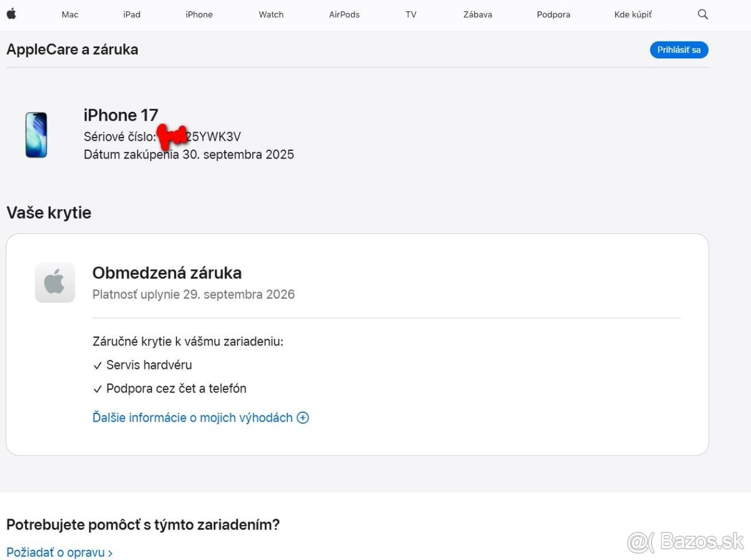Viewport: 751px width, 560px height.
Task: Click the iPhone 17 device thumbnail
Action: pos(36,135)
